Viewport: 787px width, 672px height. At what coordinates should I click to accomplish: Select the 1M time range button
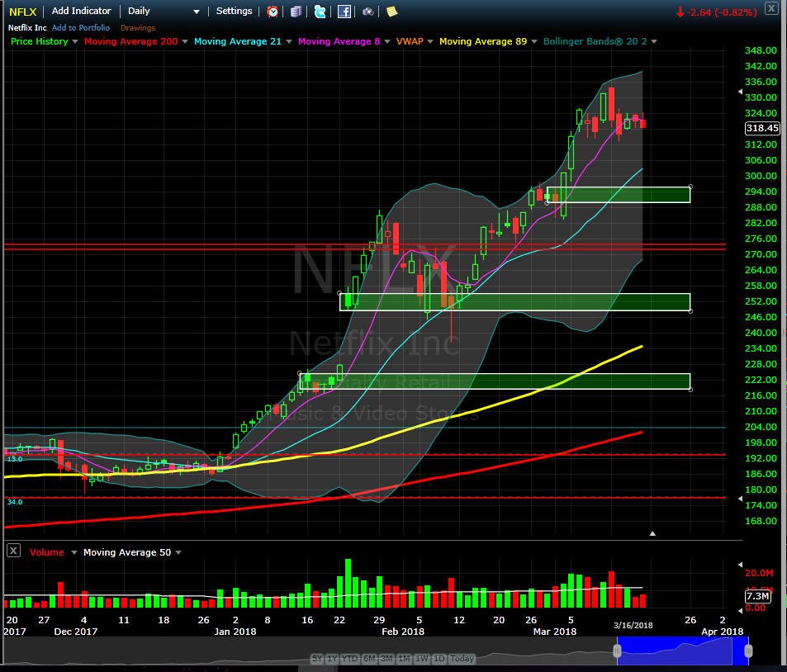(404, 658)
